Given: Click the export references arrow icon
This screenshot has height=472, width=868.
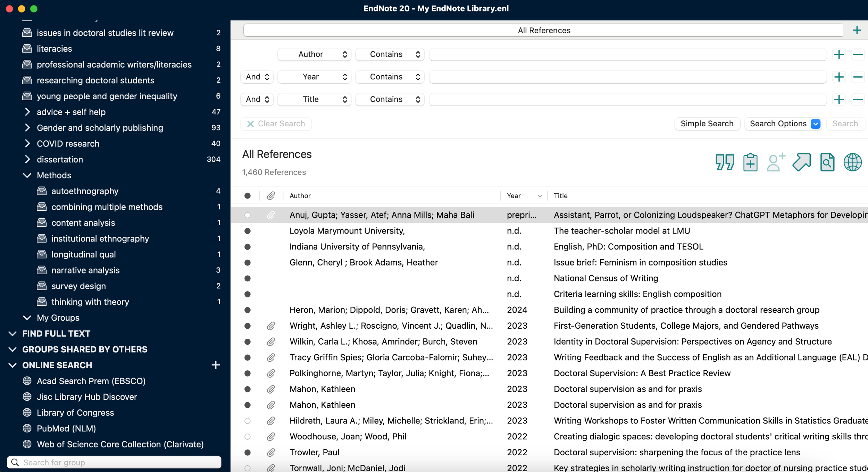Looking at the screenshot, I should pyautogui.click(x=801, y=162).
